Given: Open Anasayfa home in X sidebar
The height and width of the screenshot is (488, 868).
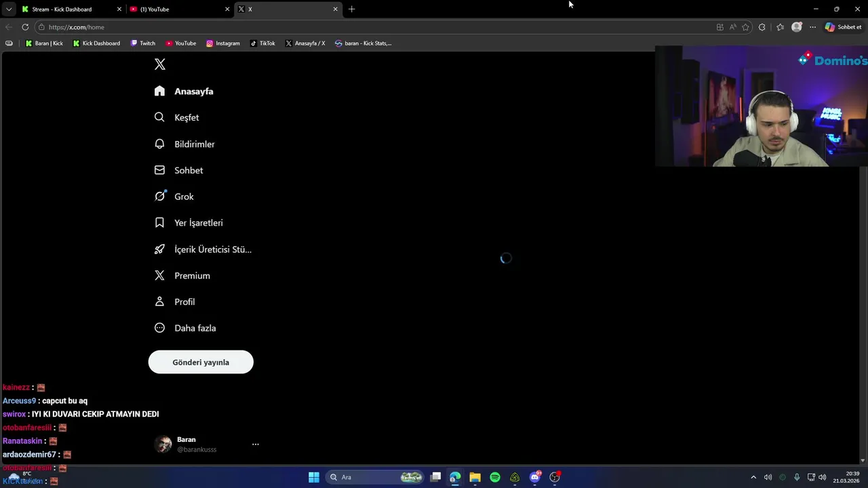Looking at the screenshot, I should [x=184, y=91].
